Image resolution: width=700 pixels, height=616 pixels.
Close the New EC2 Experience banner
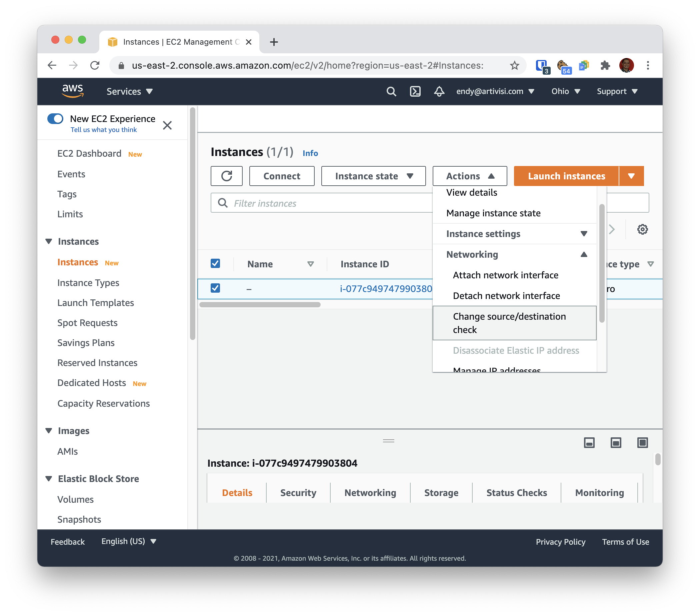[167, 125]
